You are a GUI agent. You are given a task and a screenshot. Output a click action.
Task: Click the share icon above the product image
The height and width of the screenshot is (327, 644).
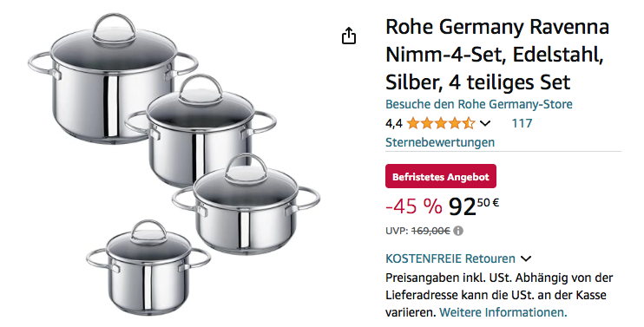349,36
